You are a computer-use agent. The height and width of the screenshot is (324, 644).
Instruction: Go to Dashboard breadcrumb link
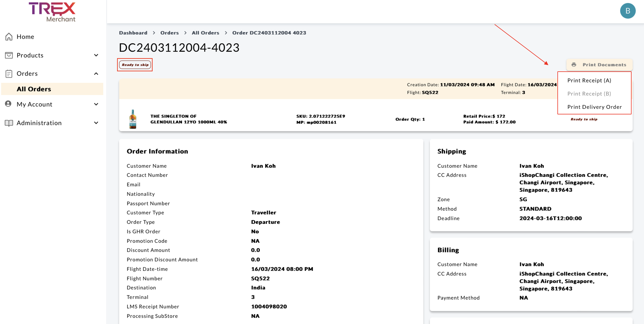coord(133,33)
